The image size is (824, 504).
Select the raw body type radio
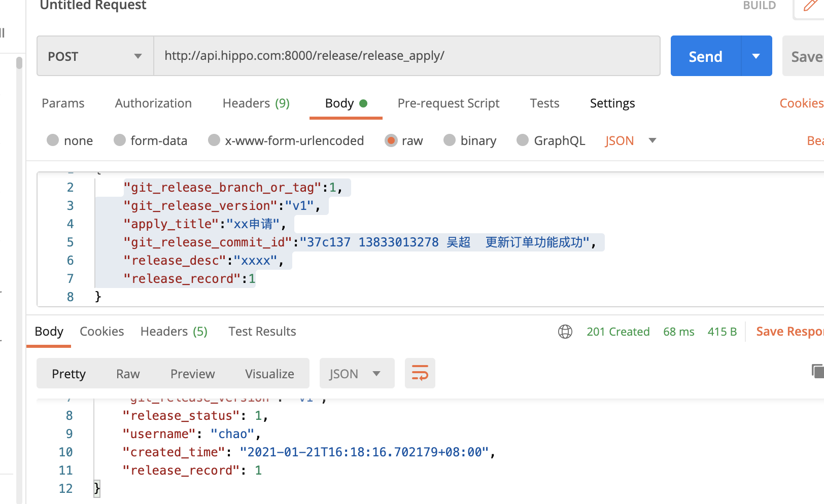391,140
